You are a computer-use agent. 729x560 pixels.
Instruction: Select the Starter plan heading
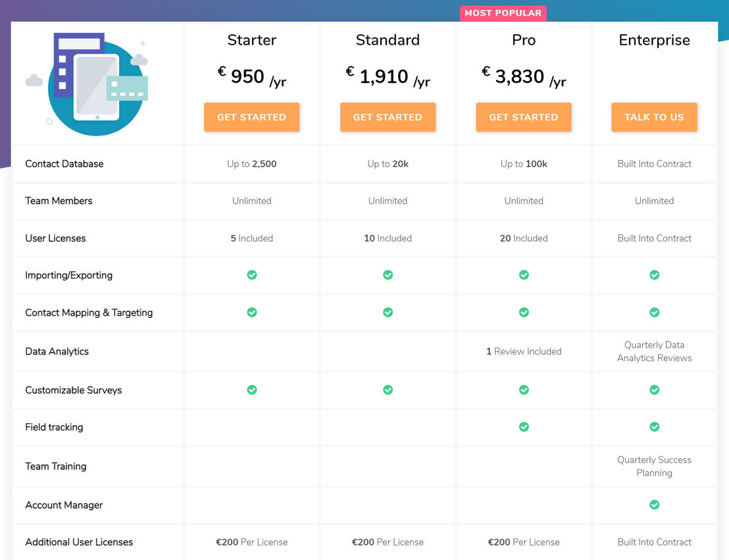[252, 40]
